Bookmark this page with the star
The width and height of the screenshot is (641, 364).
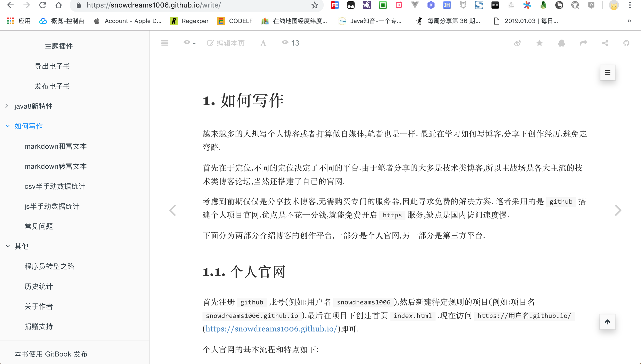(x=315, y=5)
